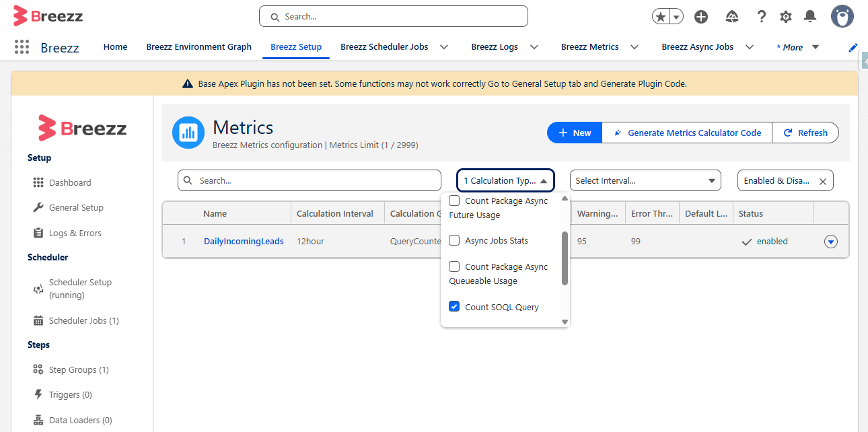The width and height of the screenshot is (868, 432).
Task: Click the Breezz logo in header
Action: pos(48,16)
